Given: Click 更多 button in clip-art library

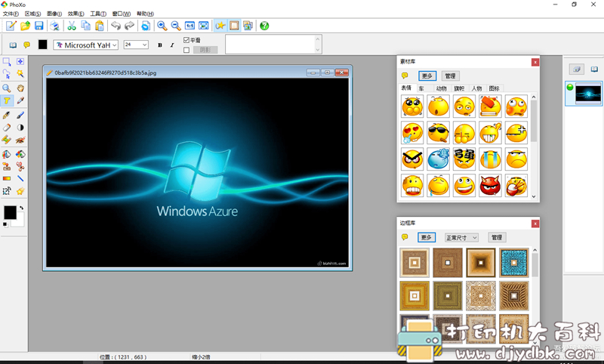Looking at the screenshot, I should point(427,76).
